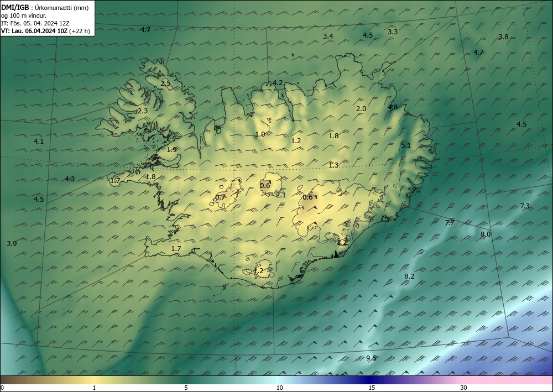553x392 pixels.
Task: Click the 3.8 precipitation value
Action: click(503, 36)
